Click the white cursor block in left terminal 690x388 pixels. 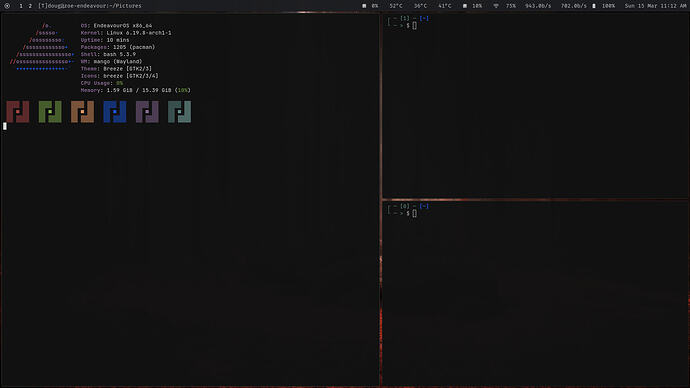[x=5, y=126]
